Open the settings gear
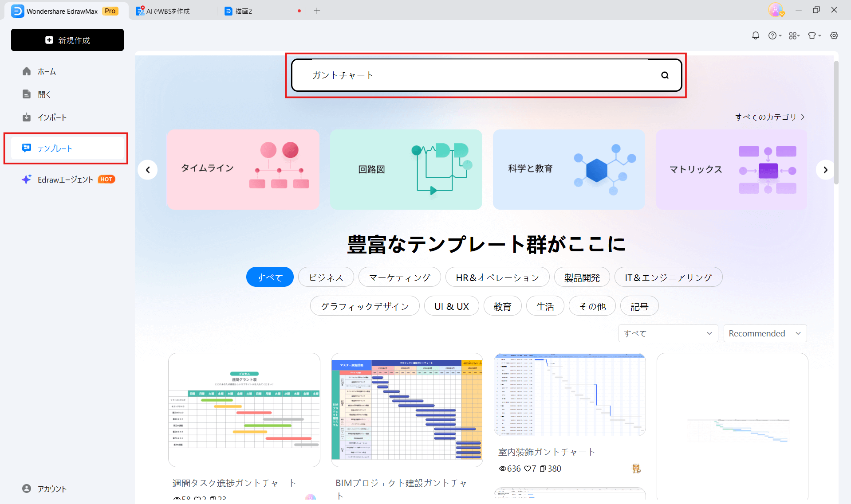This screenshot has width=851, height=504. pos(834,35)
